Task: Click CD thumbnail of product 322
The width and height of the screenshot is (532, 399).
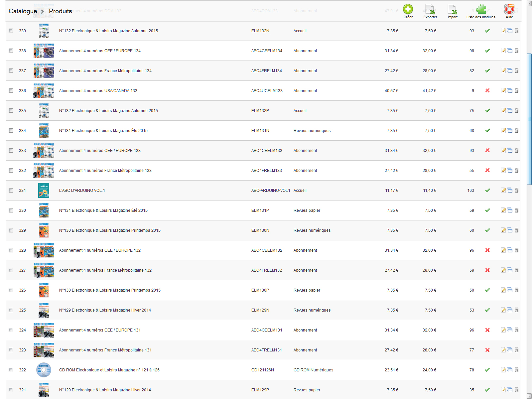Action: pyautogui.click(x=44, y=370)
